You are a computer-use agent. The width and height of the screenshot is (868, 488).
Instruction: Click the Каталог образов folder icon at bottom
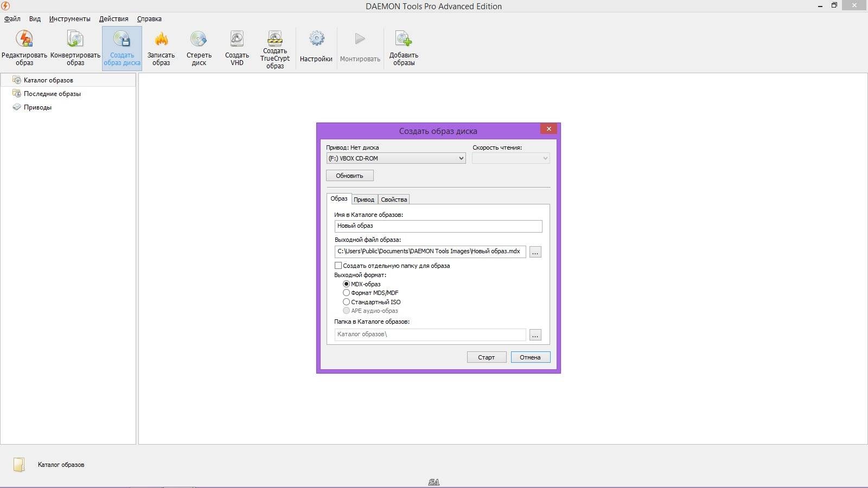pos(19,465)
